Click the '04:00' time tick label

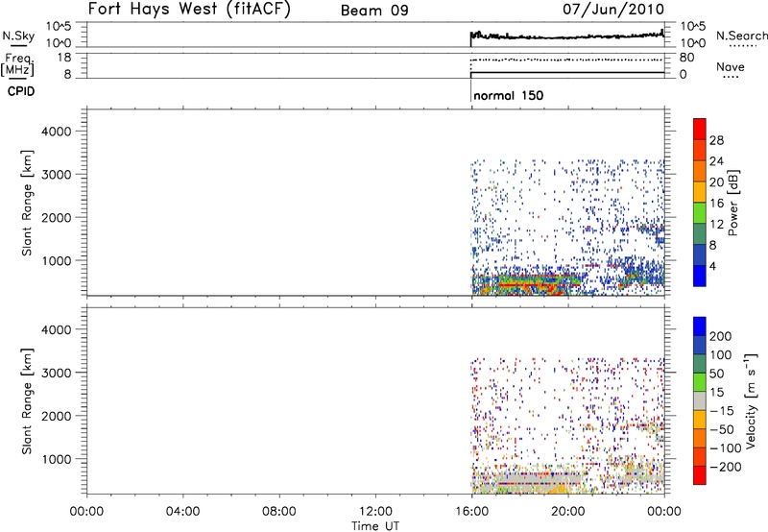click(182, 512)
